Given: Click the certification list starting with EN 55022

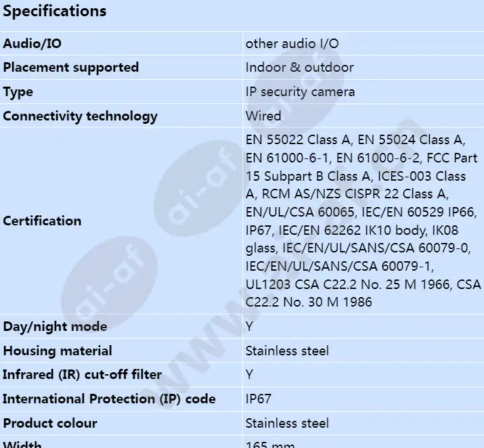Looking at the screenshot, I should pyautogui.click(x=363, y=221).
